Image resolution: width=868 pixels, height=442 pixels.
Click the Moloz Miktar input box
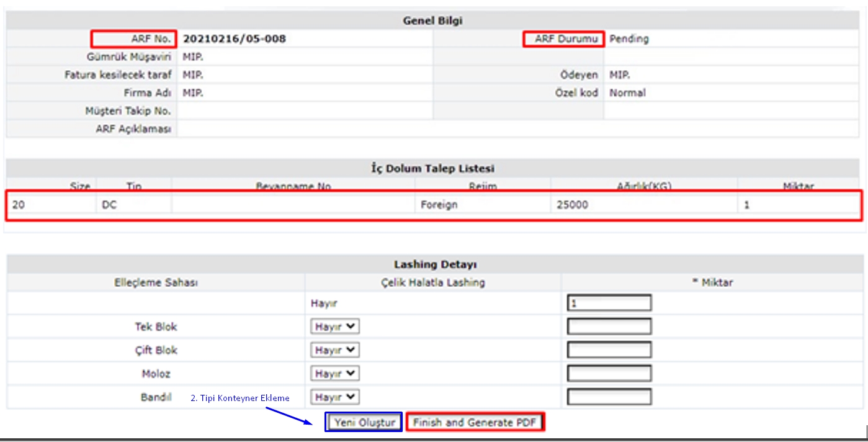(x=609, y=374)
